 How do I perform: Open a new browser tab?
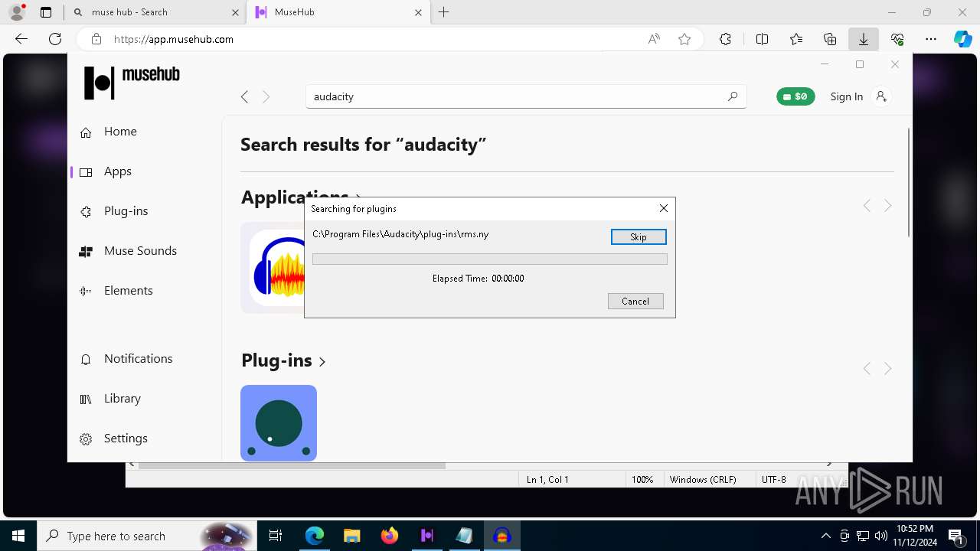click(x=444, y=12)
